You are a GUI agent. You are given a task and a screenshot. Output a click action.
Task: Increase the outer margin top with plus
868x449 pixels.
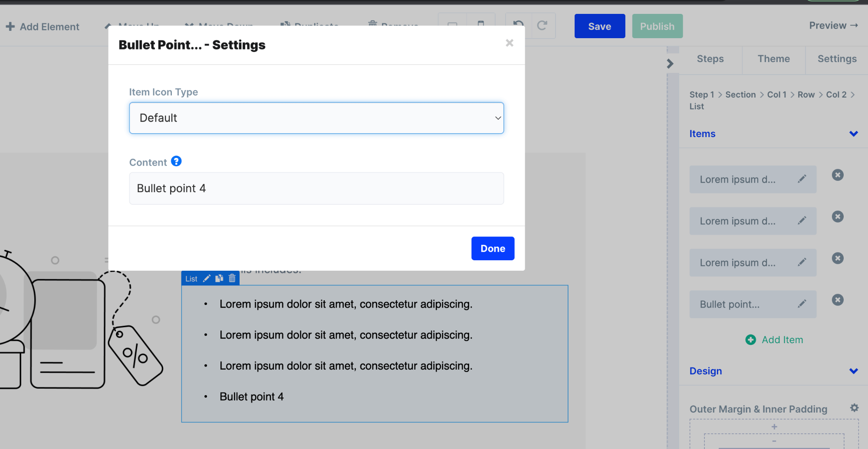[x=774, y=427]
